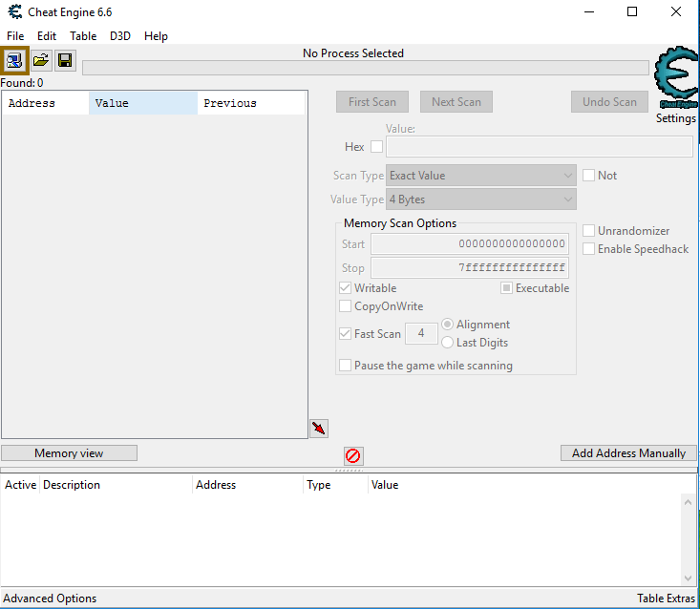The image size is (700, 609).
Task: Toggle the Hex checkbox
Action: pyautogui.click(x=376, y=147)
